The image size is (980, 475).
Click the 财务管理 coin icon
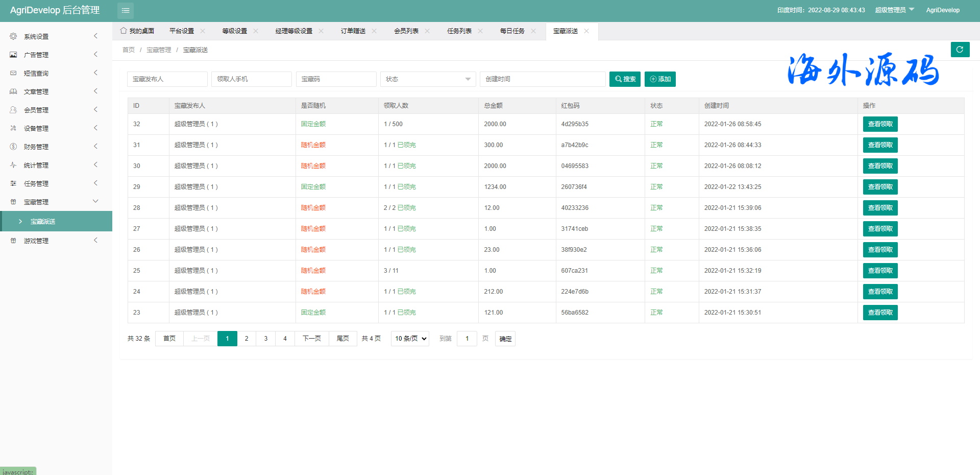pos(13,147)
